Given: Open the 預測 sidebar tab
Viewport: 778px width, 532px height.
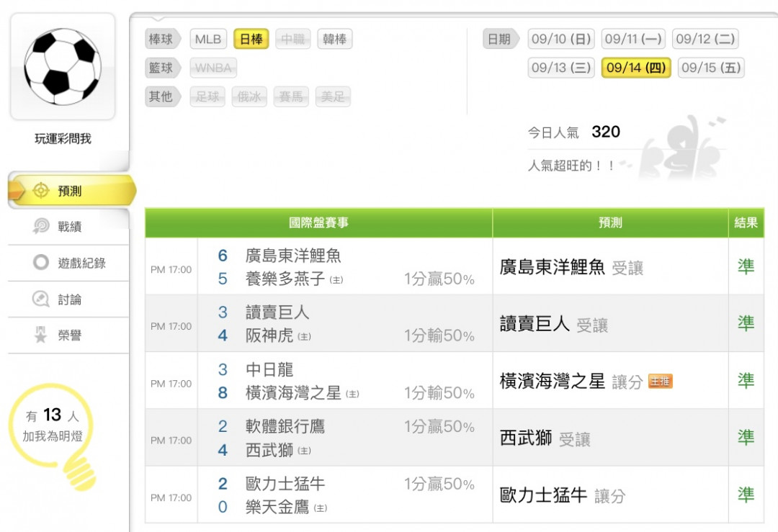Looking at the screenshot, I should [x=72, y=190].
